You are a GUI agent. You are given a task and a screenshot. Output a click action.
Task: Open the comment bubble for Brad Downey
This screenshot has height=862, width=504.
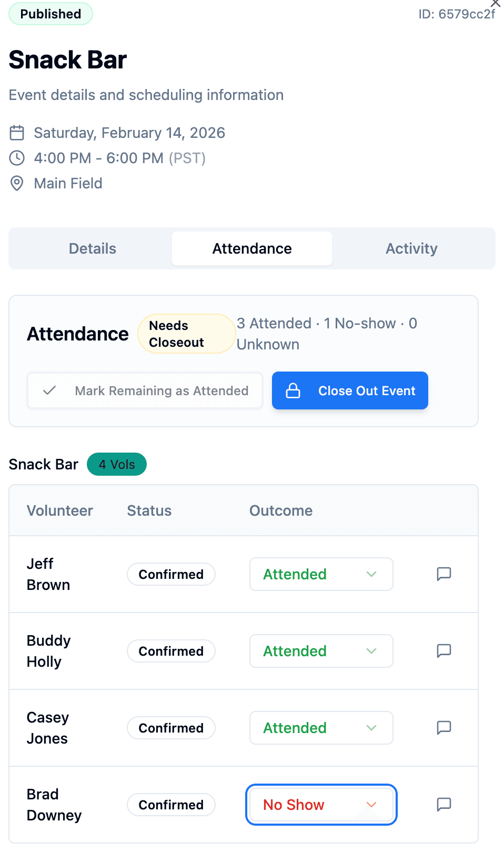[x=443, y=805]
